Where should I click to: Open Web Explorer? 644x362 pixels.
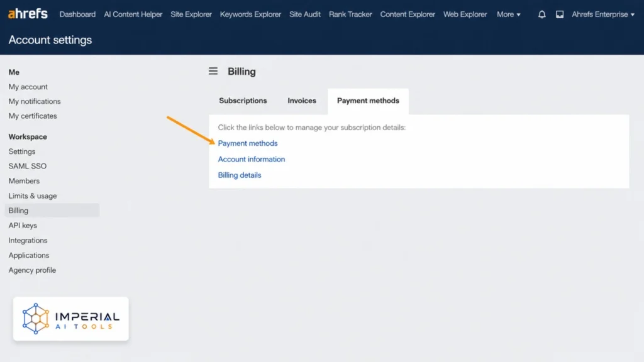(x=465, y=14)
